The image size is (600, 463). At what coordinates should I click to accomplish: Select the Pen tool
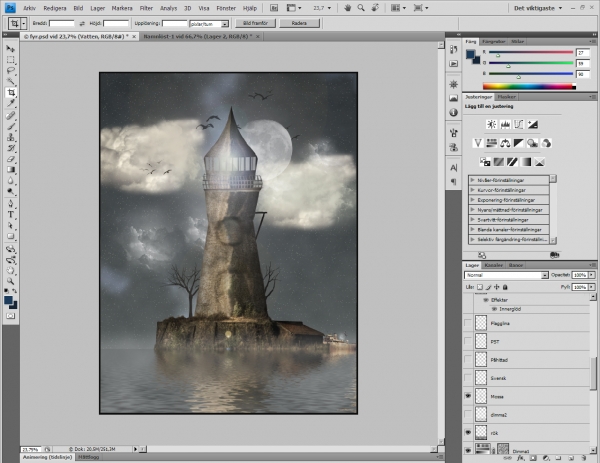tap(10, 204)
